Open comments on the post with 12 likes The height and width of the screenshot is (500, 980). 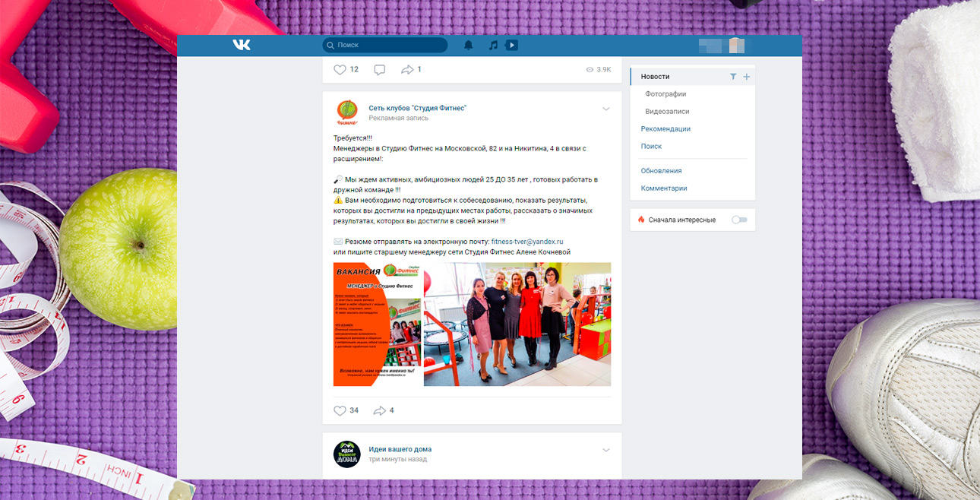click(x=380, y=70)
